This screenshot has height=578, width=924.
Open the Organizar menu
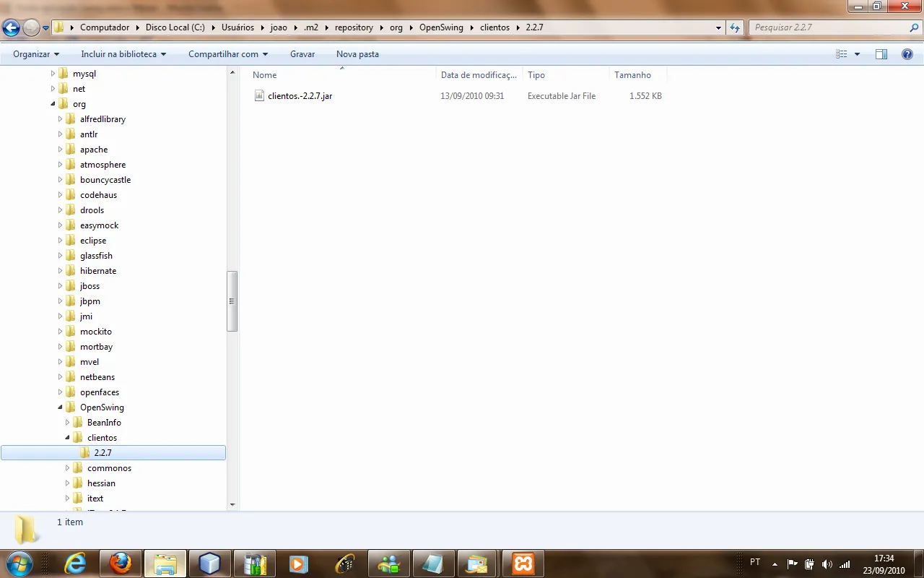[x=36, y=54]
